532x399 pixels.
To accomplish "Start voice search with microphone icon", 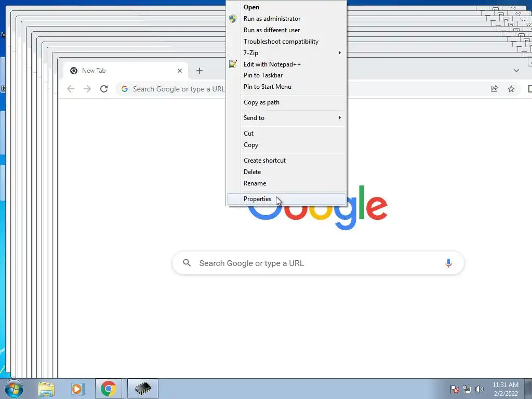I will 448,263.
